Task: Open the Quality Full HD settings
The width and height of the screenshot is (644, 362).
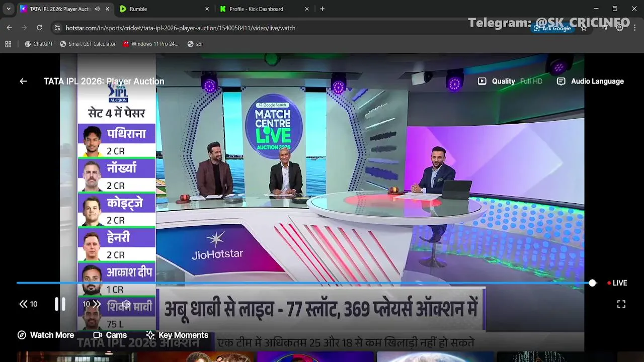Action: (x=510, y=81)
